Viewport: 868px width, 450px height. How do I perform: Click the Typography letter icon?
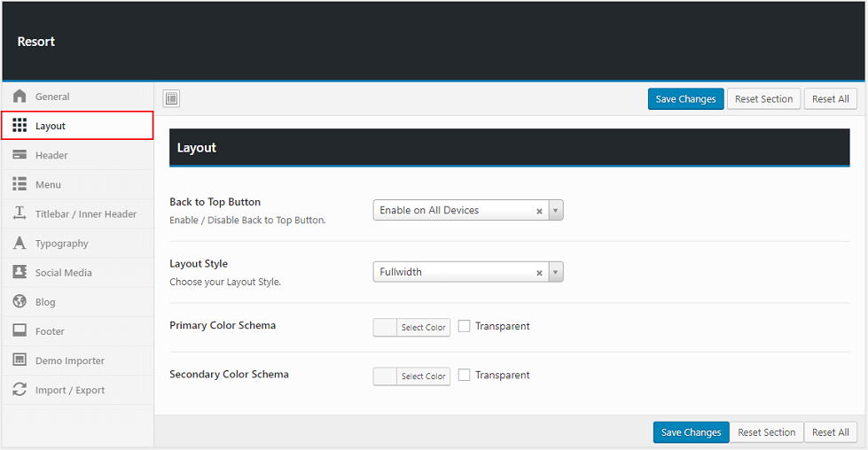coord(20,244)
